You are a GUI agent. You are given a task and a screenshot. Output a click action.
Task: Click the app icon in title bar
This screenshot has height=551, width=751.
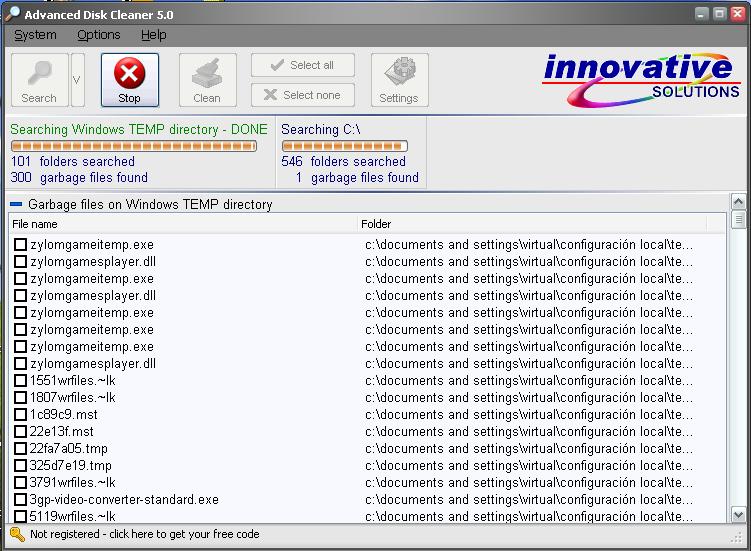[13, 13]
